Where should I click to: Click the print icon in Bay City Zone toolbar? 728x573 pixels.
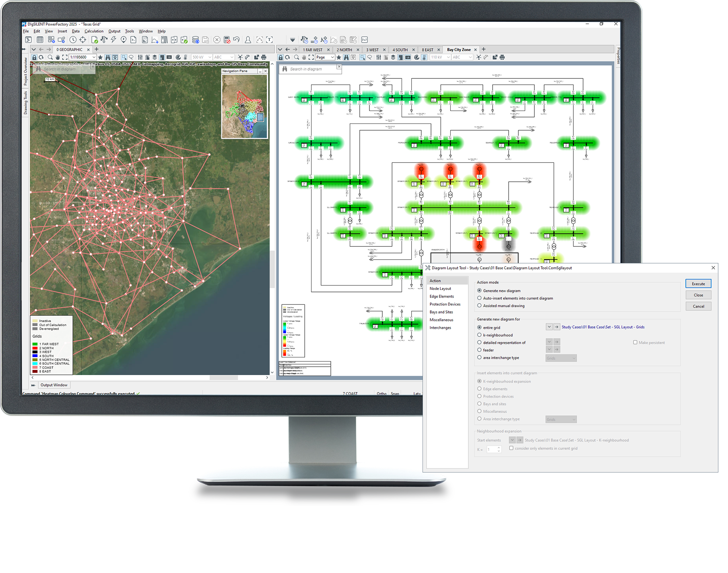pos(502,58)
